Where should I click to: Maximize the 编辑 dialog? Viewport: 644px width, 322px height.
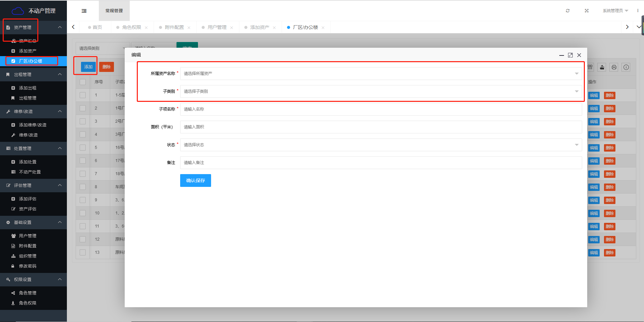(x=570, y=55)
